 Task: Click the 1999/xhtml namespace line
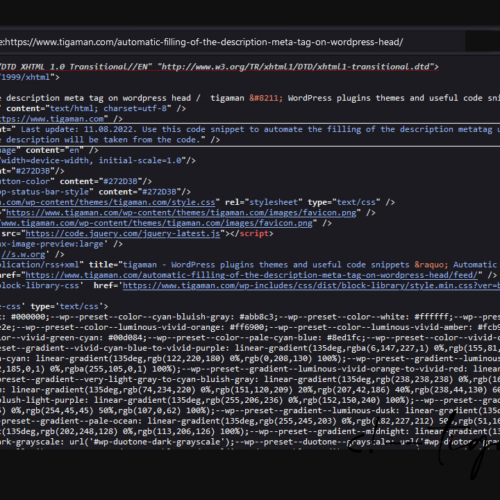click(x=30, y=77)
